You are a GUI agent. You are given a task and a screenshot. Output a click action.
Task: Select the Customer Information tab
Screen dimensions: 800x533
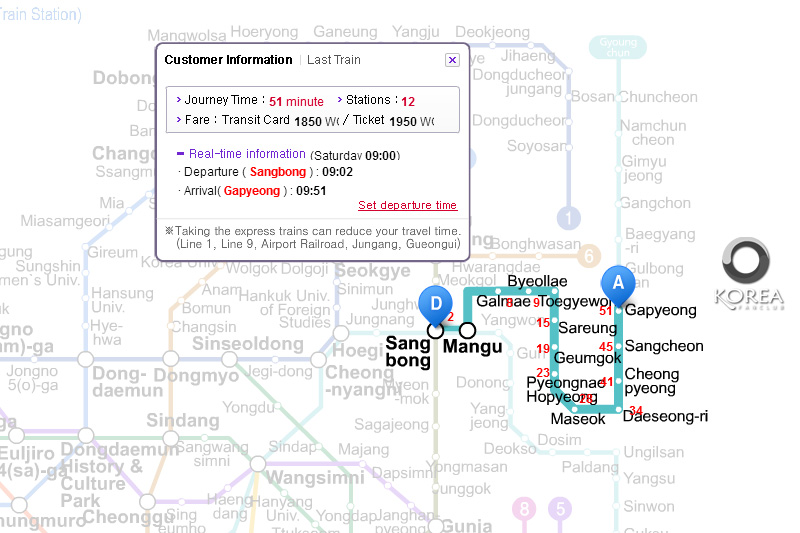(228, 60)
